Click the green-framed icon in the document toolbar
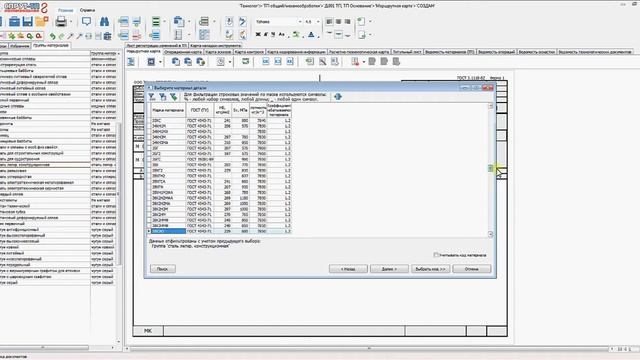This screenshot has width=640, height=360. (245, 61)
